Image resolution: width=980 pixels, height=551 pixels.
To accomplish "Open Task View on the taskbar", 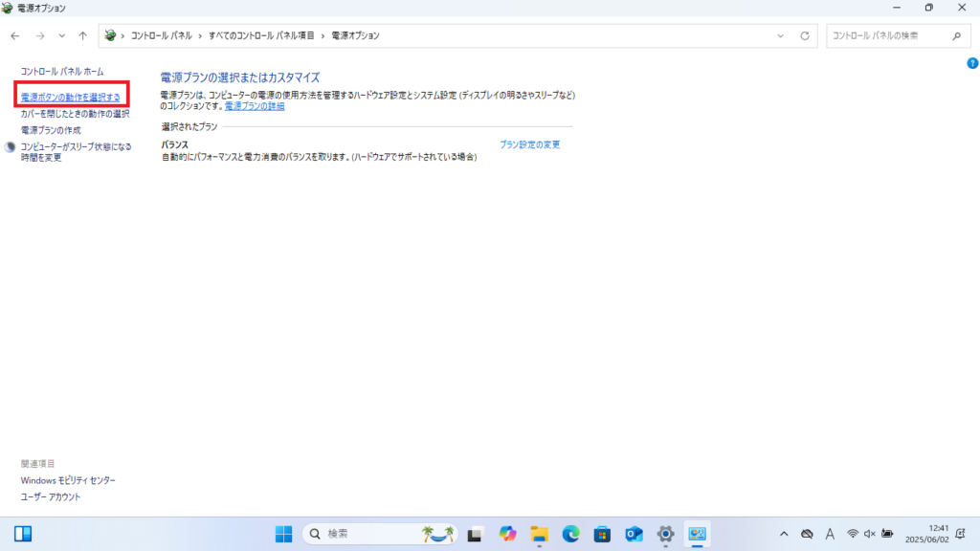I will pyautogui.click(x=475, y=534).
